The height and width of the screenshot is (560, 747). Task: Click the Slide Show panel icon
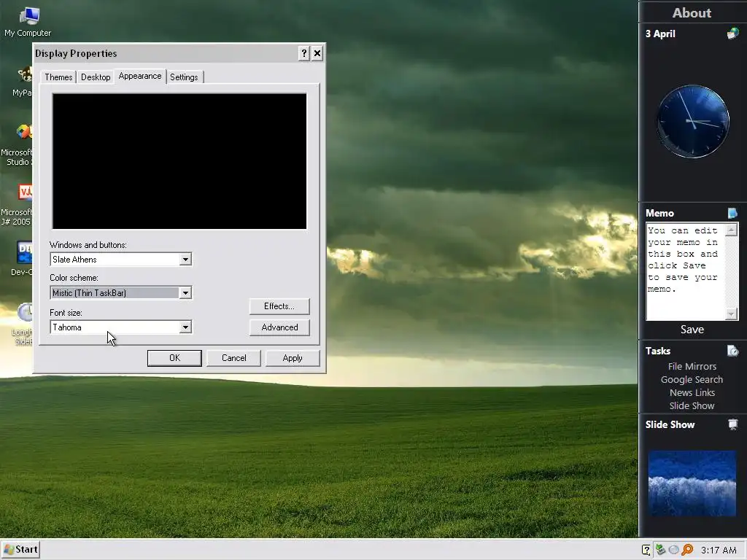coord(733,424)
